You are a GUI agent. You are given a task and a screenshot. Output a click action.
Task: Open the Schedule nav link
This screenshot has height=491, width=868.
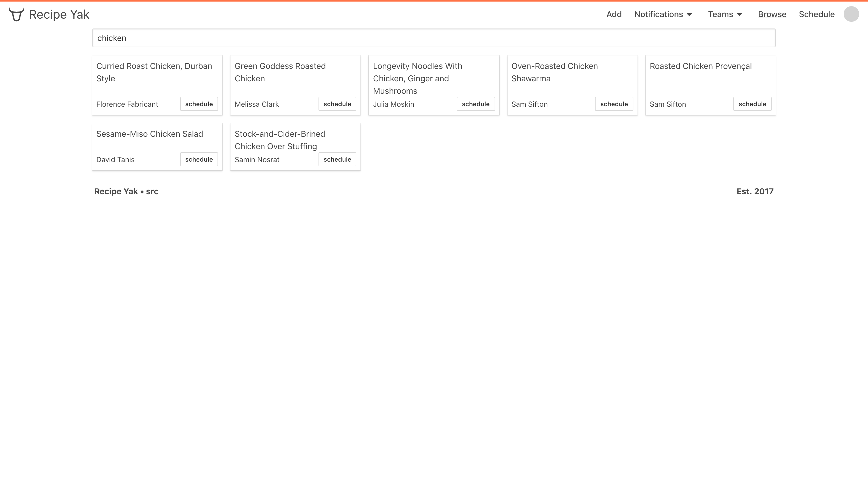click(816, 14)
